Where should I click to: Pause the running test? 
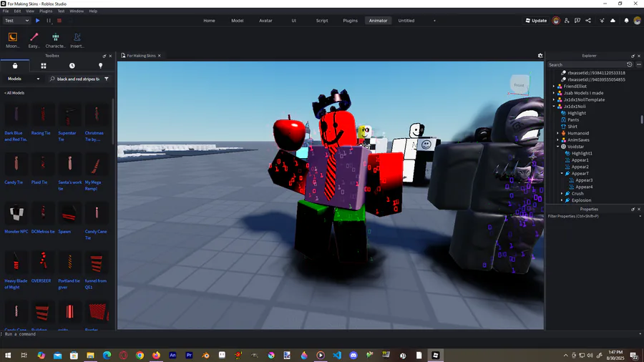coord(49,21)
